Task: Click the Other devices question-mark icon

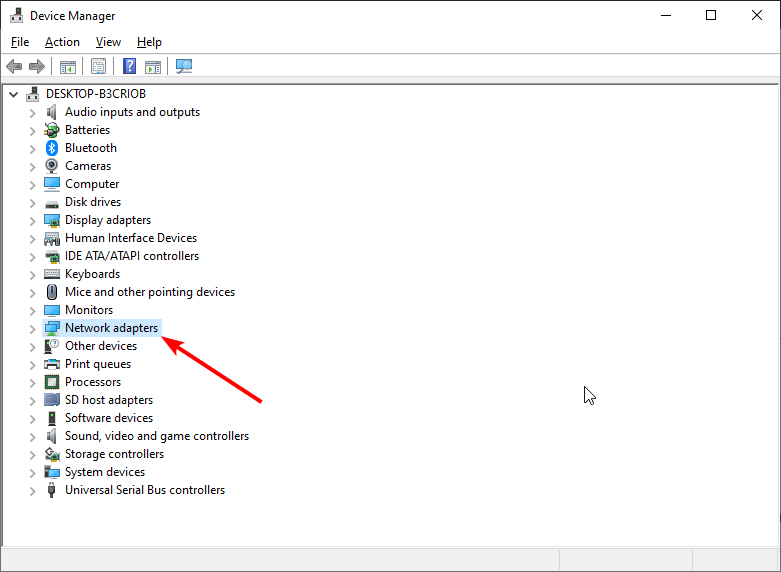Action: click(51, 346)
